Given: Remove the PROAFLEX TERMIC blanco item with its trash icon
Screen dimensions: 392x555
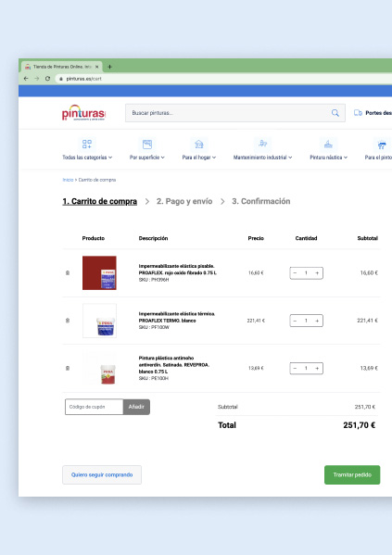Looking at the screenshot, I should point(68,321).
